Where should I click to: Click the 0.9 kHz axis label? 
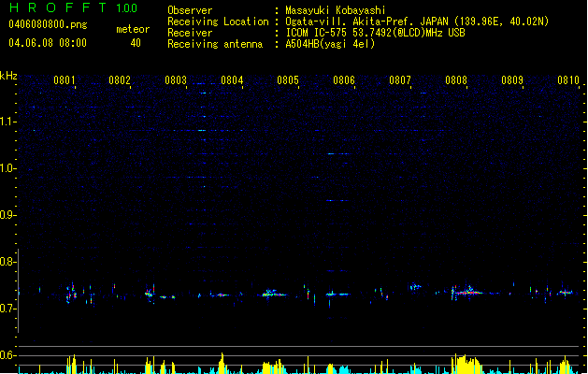pyautogui.click(x=8, y=215)
